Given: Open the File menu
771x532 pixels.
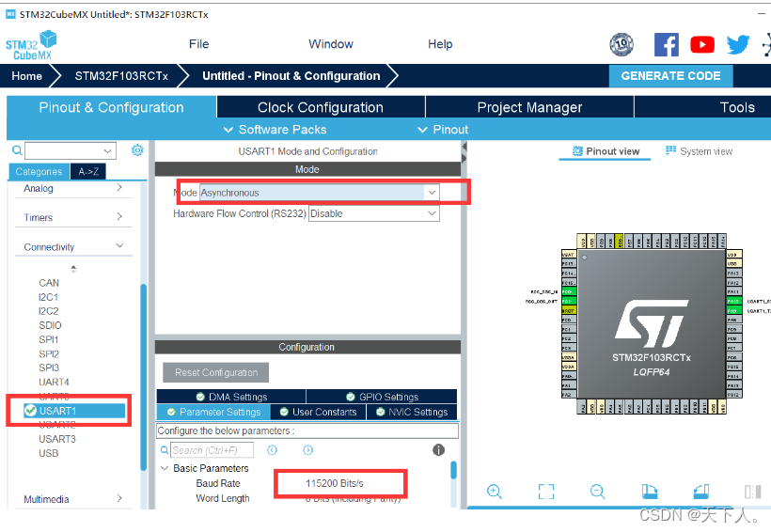Looking at the screenshot, I should [x=198, y=44].
